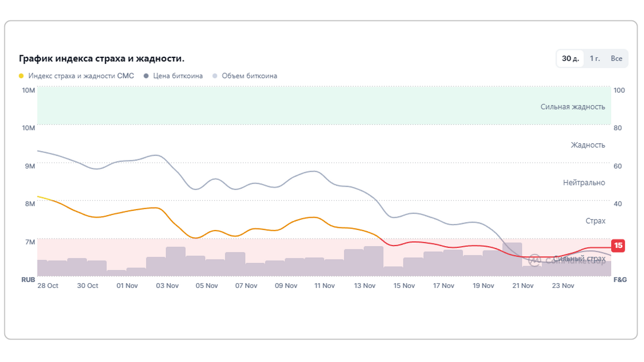This screenshot has height=362, width=644.
Task: Click the 03 Nov date axis label
Action: point(167,286)
